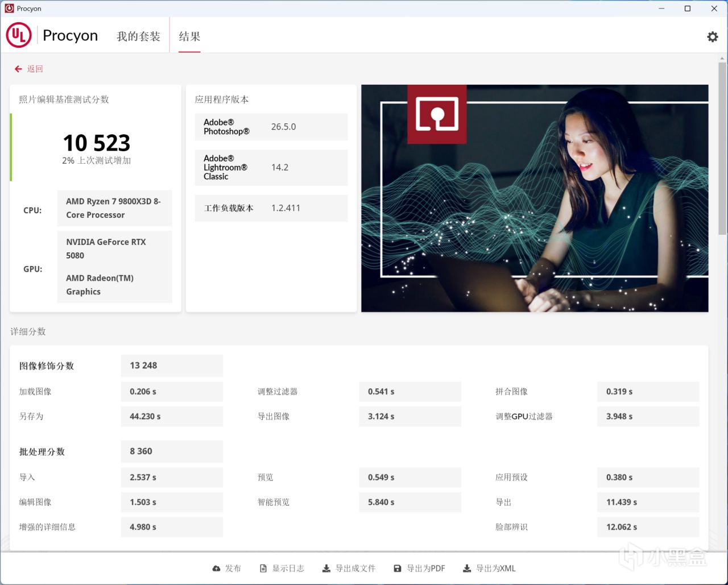Click the 导出图像 value 3.124 s

click(410, 417)
